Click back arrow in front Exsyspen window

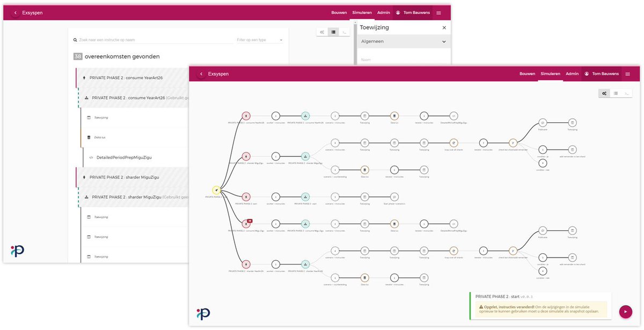tap(201, 74)
